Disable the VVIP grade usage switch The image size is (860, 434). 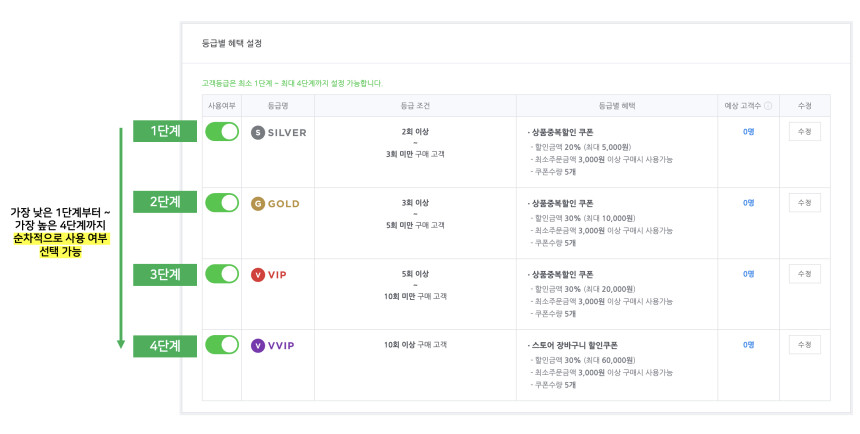point(222,345)
